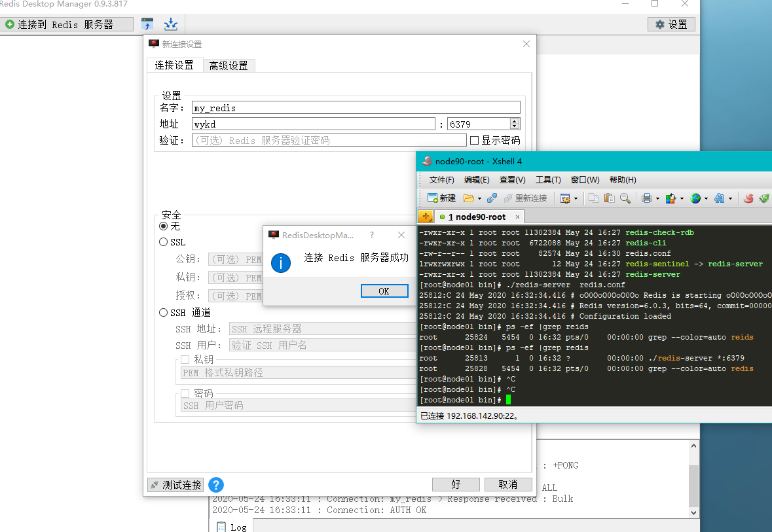Image resolution: width=772 pixels, height=532 pixels.
Task: Expand the globe encoding dropdown arrow in Xshell
Action: [706, 199]
